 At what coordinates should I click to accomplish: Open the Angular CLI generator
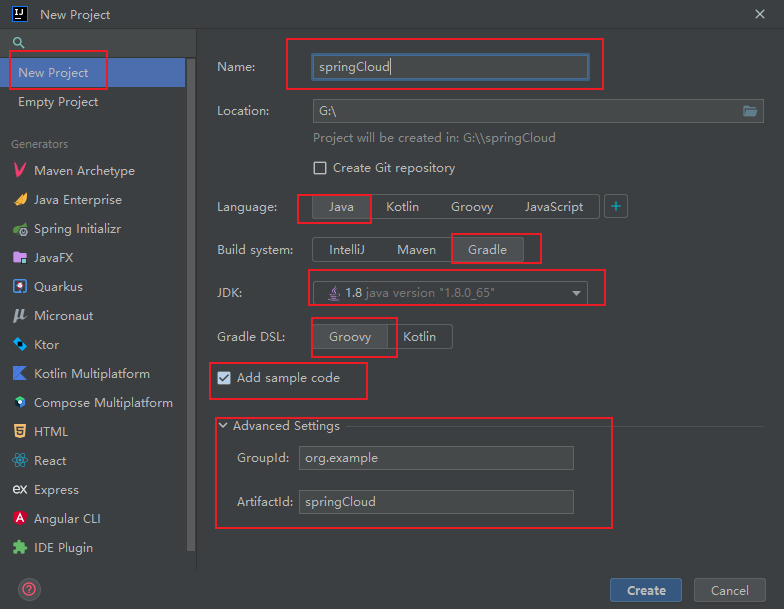pyautogui.click(x=92, y=518)
